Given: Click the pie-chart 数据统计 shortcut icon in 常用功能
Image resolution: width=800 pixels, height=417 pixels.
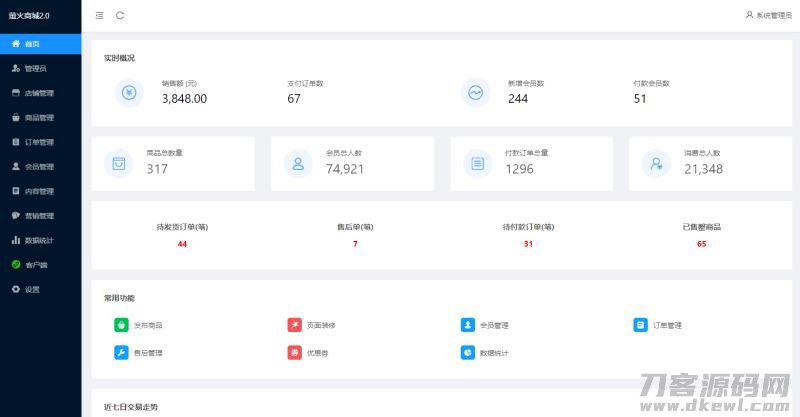Looking at the screenshot, I should 468,352.
